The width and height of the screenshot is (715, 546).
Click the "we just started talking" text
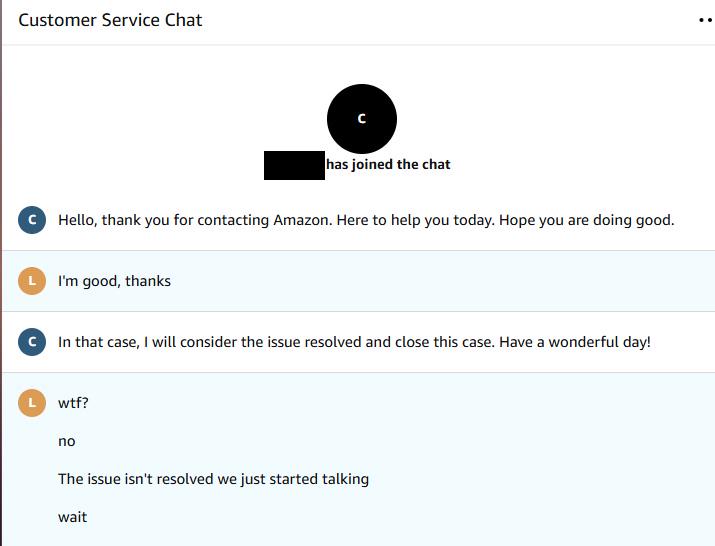[x=298, y=479]
